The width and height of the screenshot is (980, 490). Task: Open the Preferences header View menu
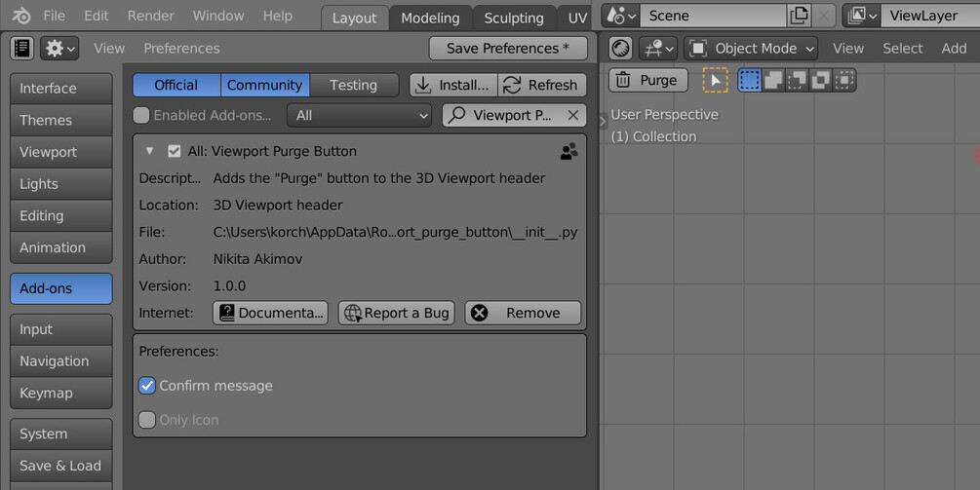(109, 48)
